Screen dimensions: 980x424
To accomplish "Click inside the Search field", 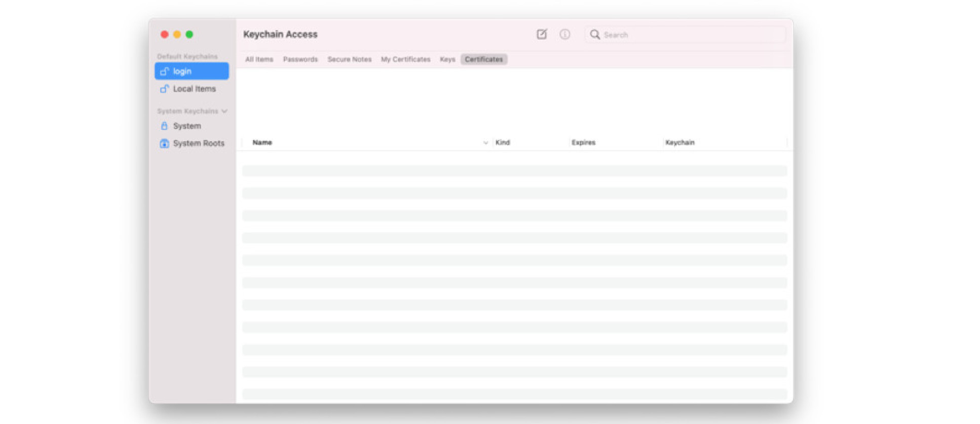I will tap(689, 34).
